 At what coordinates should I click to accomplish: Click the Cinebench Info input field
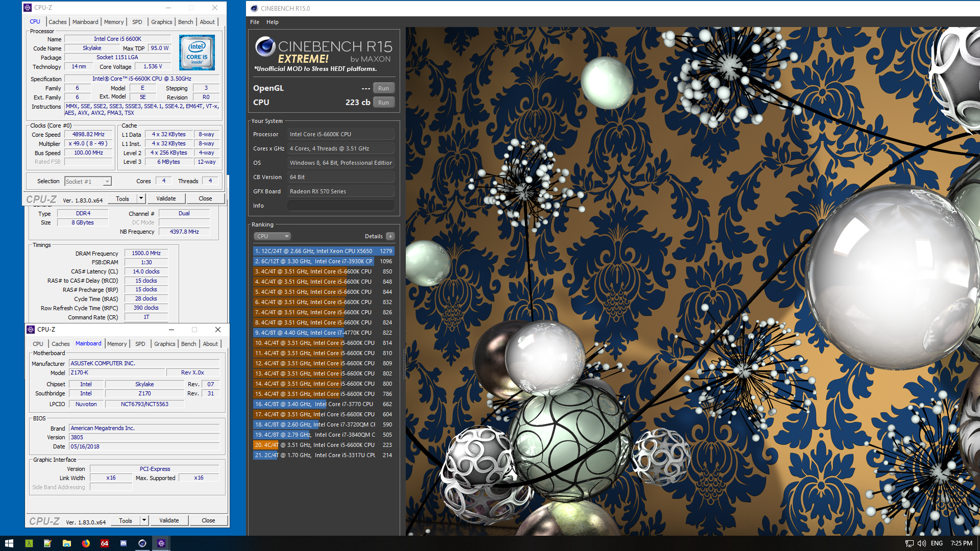pos(341,206)
